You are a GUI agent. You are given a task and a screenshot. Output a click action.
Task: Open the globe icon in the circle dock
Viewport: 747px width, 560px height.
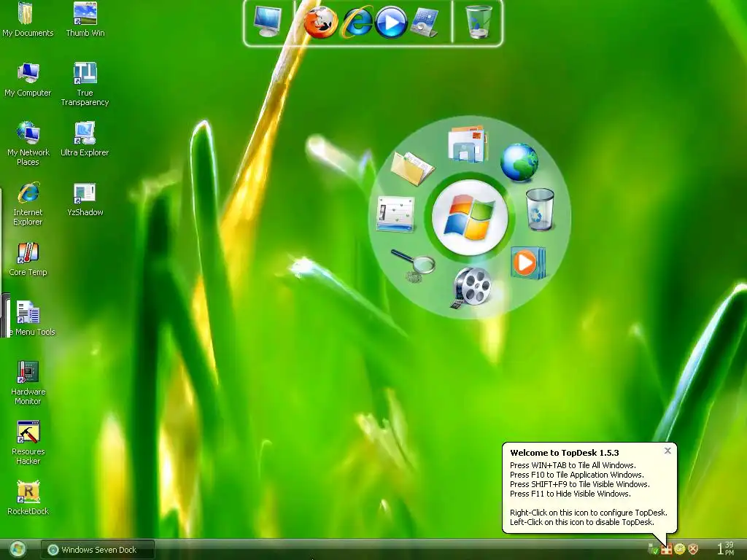pyautogui.click(x=519, y=163)
